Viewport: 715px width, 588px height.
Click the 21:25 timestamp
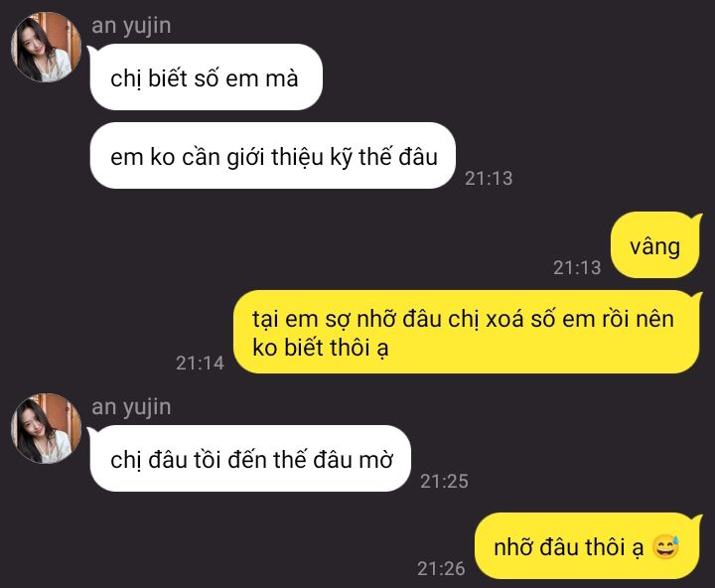[444, 482]
